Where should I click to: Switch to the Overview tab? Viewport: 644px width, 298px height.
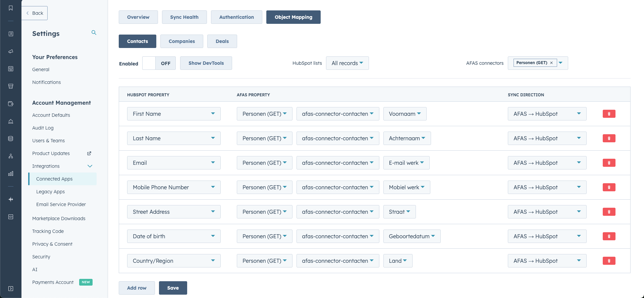(x=138, y=17)
